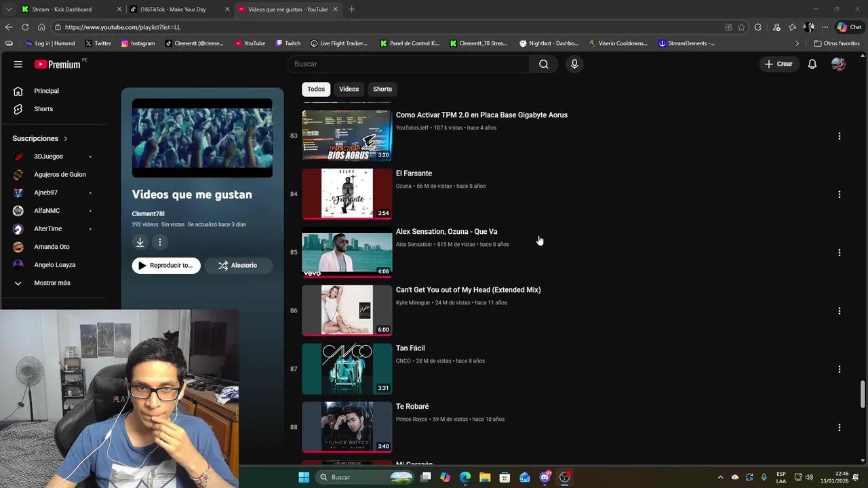Open the playlist cover crowd thumbnail
This screenshot has width=868, height=488.
click(x=202, y=138)
